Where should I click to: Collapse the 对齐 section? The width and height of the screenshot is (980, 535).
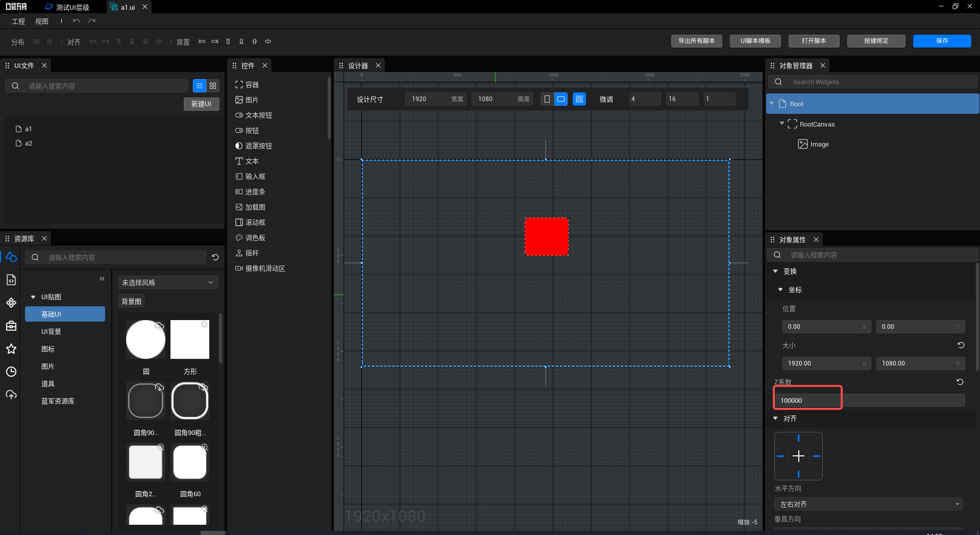click(775, 418)
